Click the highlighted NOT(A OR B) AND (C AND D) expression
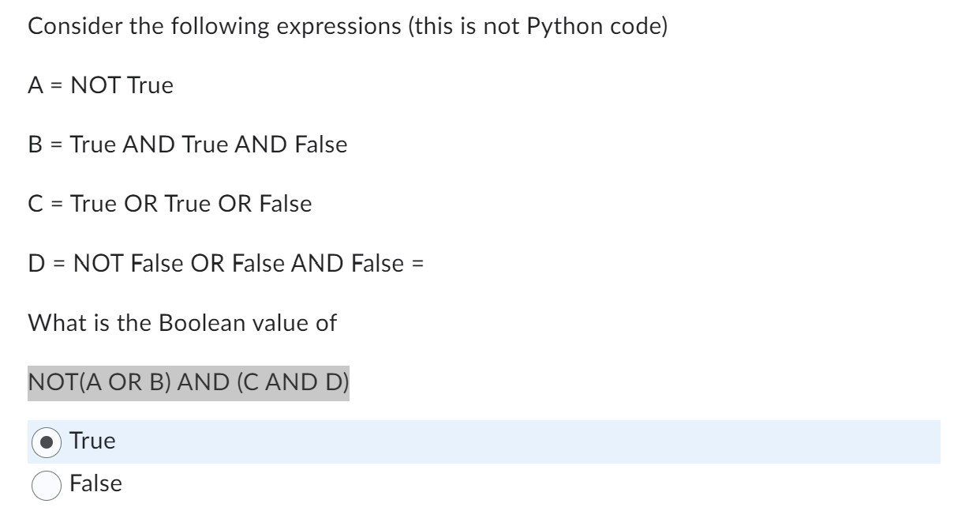This screenshot has height=526, width=980. pyautogui.click(x=189, y=383)
